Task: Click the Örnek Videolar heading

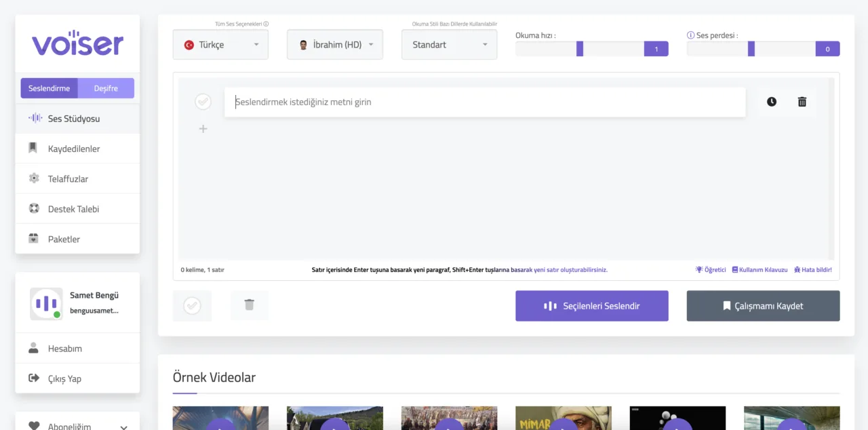Action: [214, 377]
